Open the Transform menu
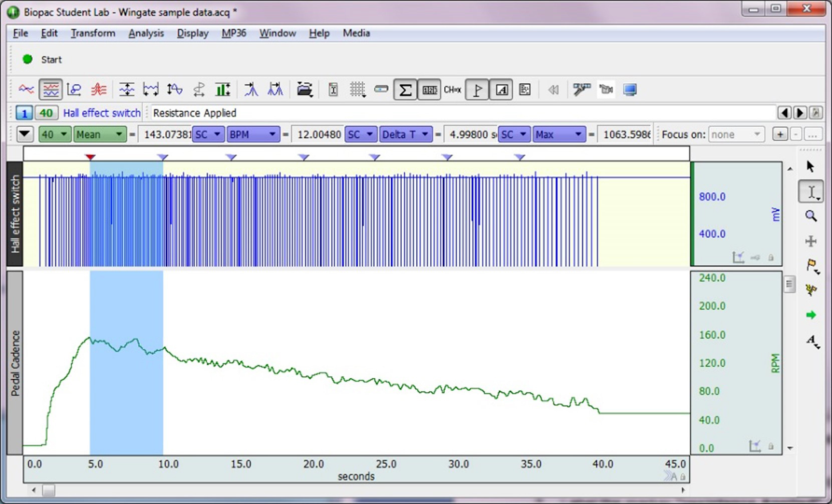The image size is (832, 504). coord(93,33)
